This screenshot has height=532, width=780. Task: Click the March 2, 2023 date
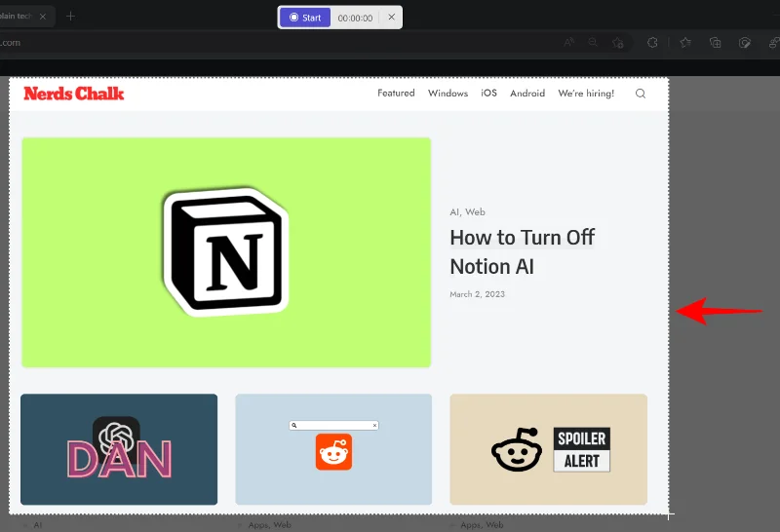477,294
